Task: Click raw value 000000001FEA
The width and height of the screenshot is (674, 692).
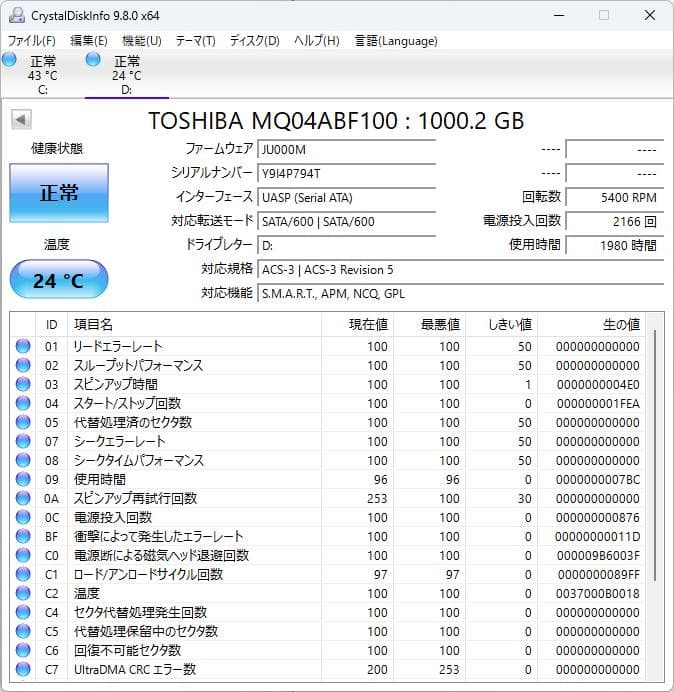Action: click(598, 403)
